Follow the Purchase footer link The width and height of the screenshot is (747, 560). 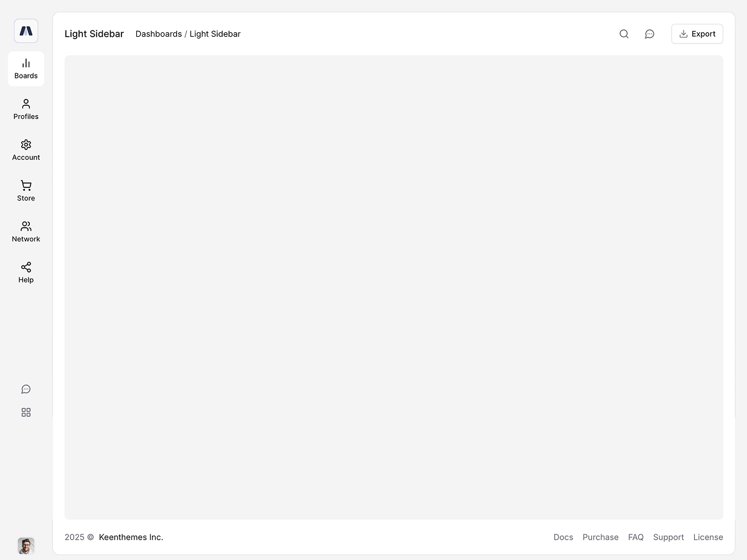point(600,537)
